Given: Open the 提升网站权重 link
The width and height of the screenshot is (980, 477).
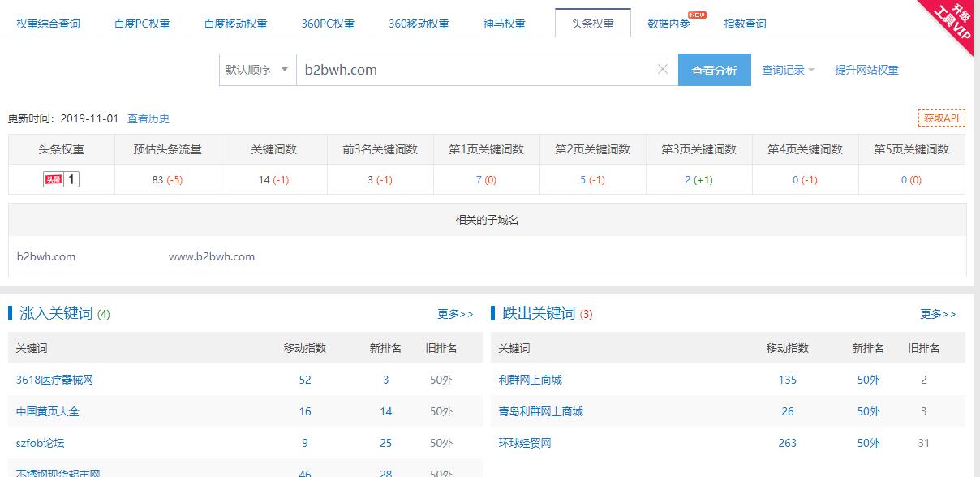Looking at the screenshot, I should [x=866, y=71].
